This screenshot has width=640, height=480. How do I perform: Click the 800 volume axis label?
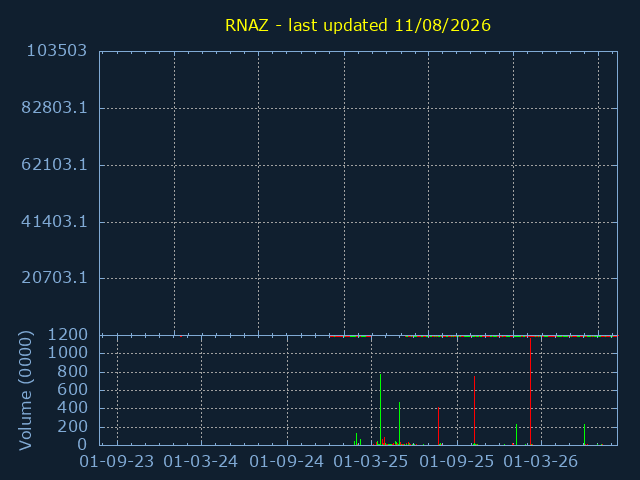point(72,371)
